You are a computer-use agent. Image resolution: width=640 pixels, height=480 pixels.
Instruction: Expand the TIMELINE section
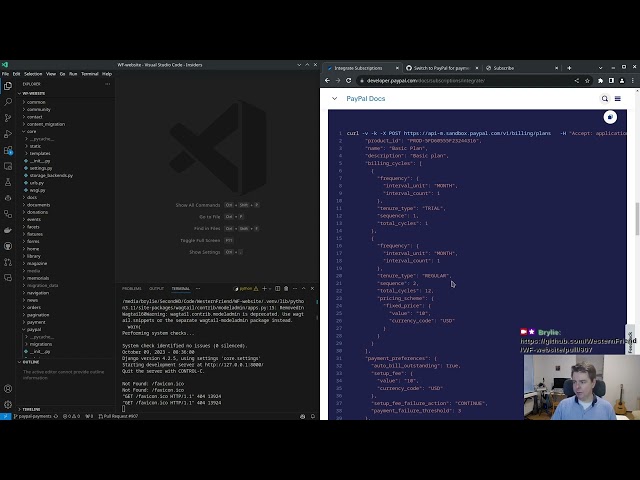(31, 409)
